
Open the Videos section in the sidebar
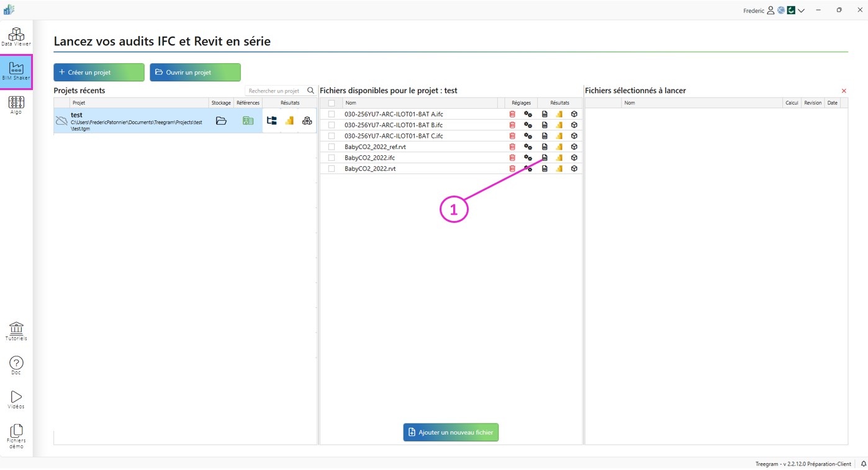16,399
